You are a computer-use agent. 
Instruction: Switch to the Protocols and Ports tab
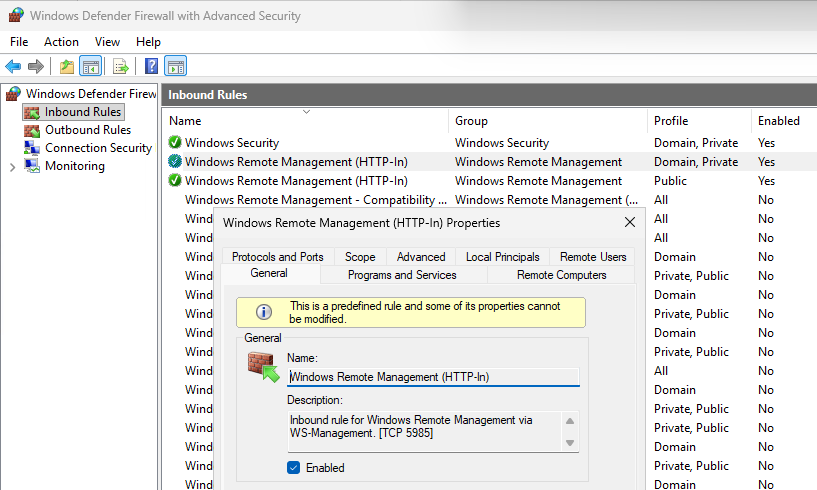point(278,257)
